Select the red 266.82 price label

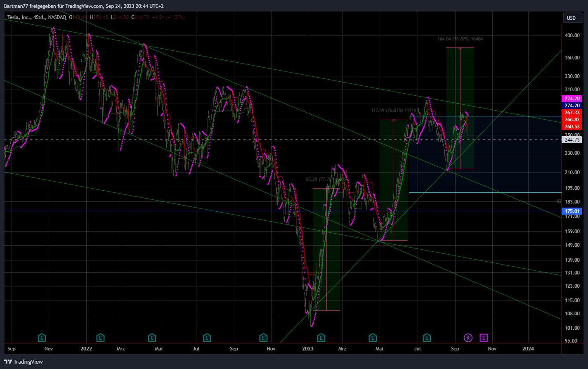pos(572,120)
